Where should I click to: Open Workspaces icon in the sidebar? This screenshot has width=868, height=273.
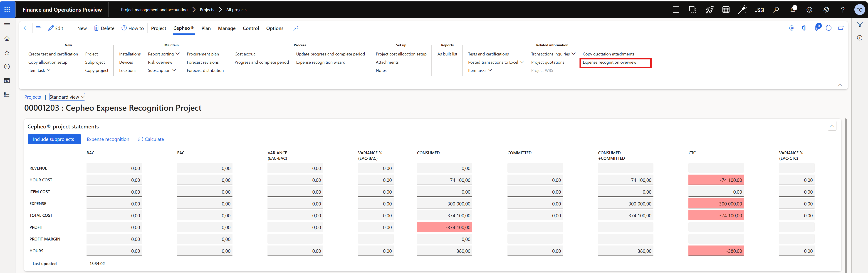(x=7, y=80)
